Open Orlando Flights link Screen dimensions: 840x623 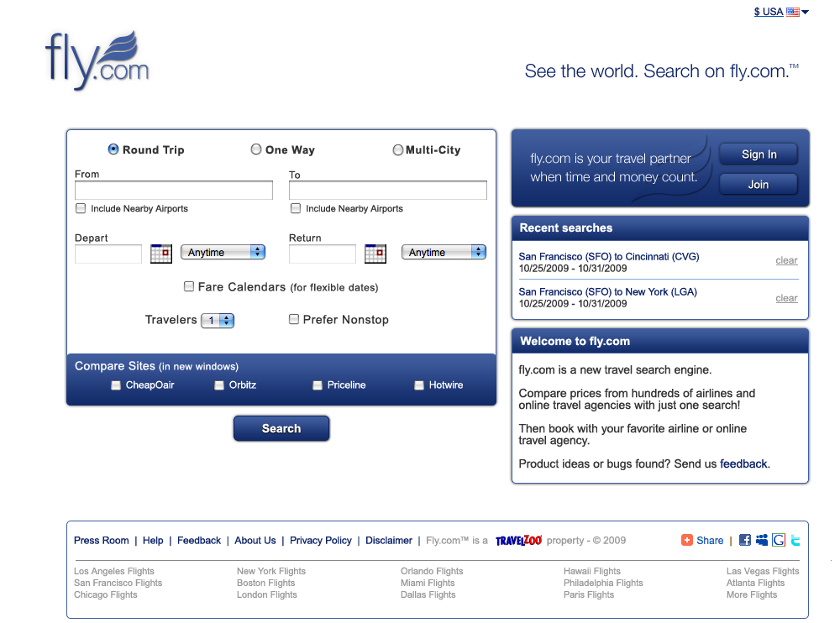pos(432,571)
